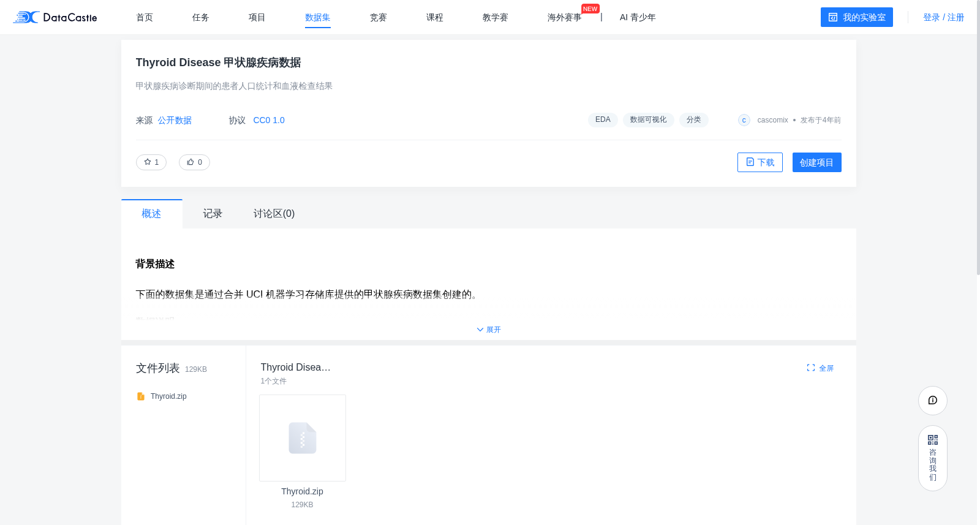The width and height of the screenshot is (980, 525).
Task: Switch to the 讨论区(0) discussion tab
Action: [274, 214]
